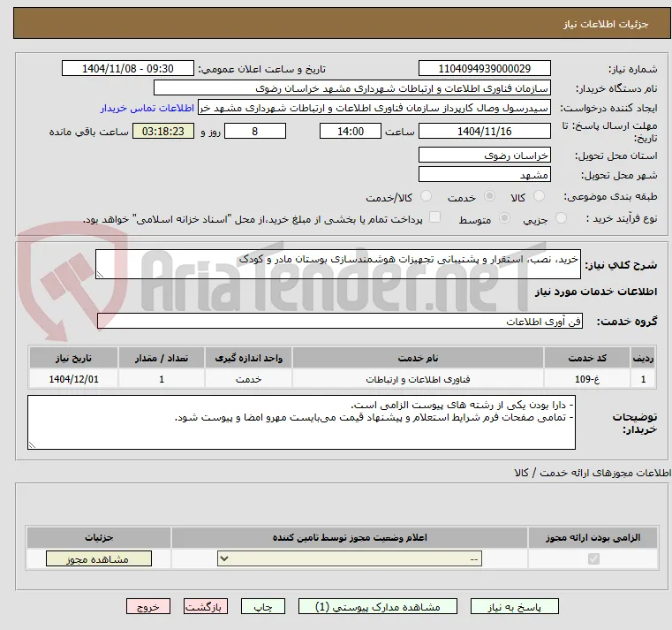Image resolution: width=672 pixels, height=630 pixels.
Task: Click the اعلام وضعیت مجوز توسط تامین کننده header
Action: click(350, 537)
